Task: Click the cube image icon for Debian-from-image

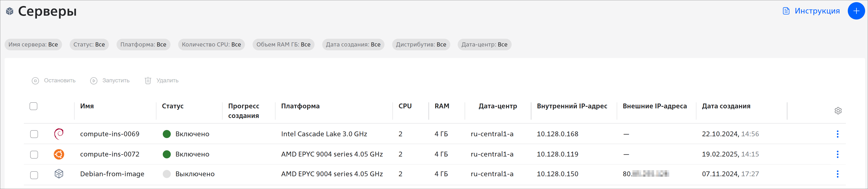Action: [59, 174]
